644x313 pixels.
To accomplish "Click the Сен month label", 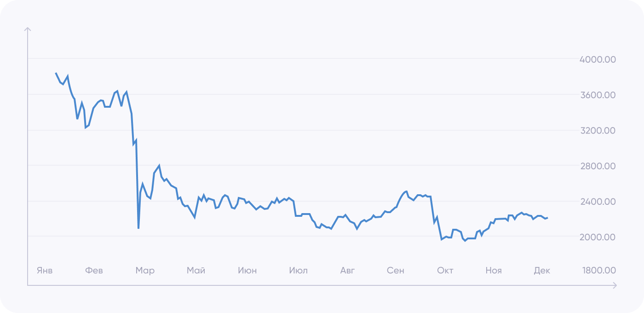I will (x=396, y=270).
